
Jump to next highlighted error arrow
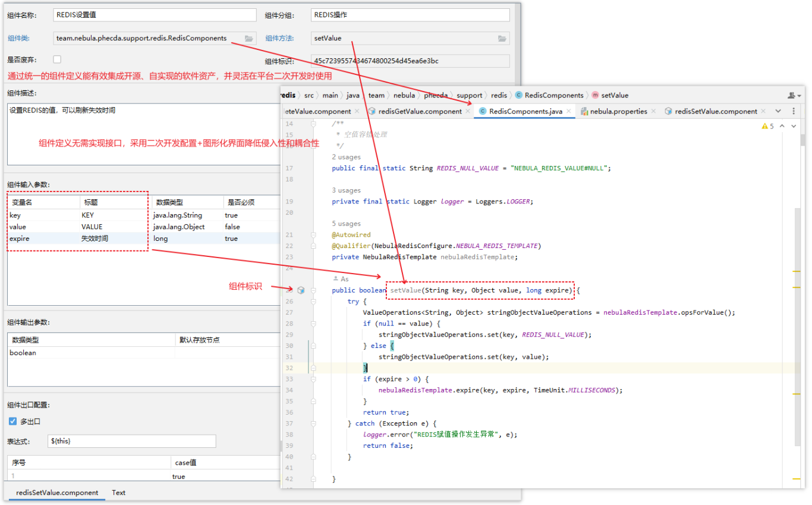click(794, 126)
